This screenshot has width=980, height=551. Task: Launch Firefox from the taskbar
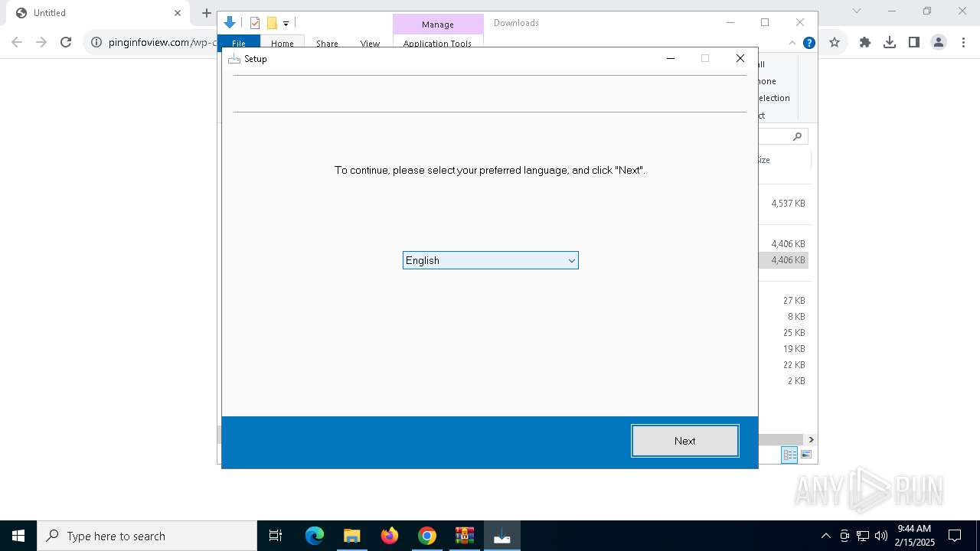tap(390, 536)
